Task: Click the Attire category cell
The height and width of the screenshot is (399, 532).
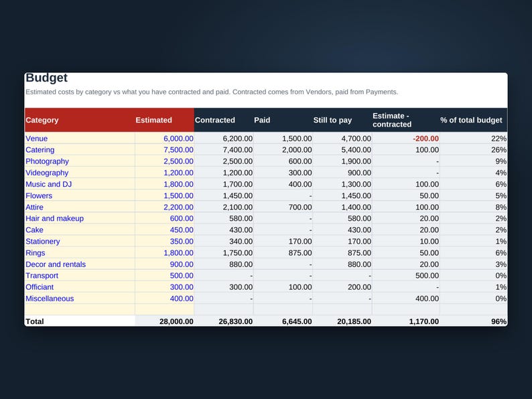Action: (x=80, y=207)
